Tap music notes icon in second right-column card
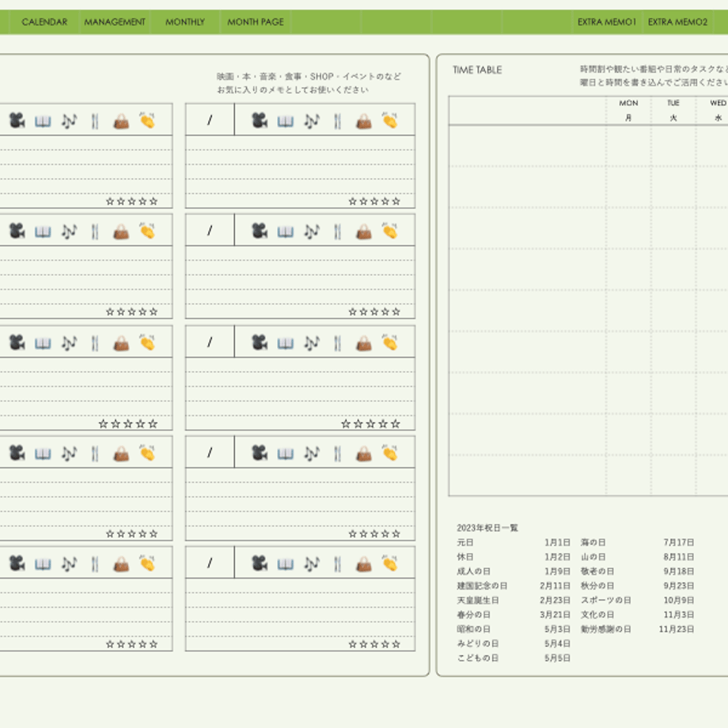Viewport: 728px width, 728px height. coord(312,232)
